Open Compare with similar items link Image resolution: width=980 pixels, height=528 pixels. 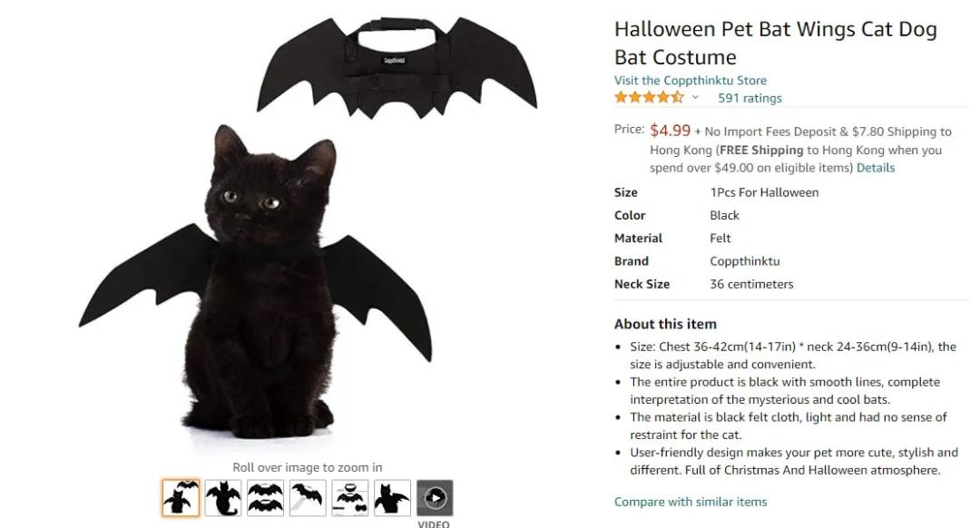point(690,502)
